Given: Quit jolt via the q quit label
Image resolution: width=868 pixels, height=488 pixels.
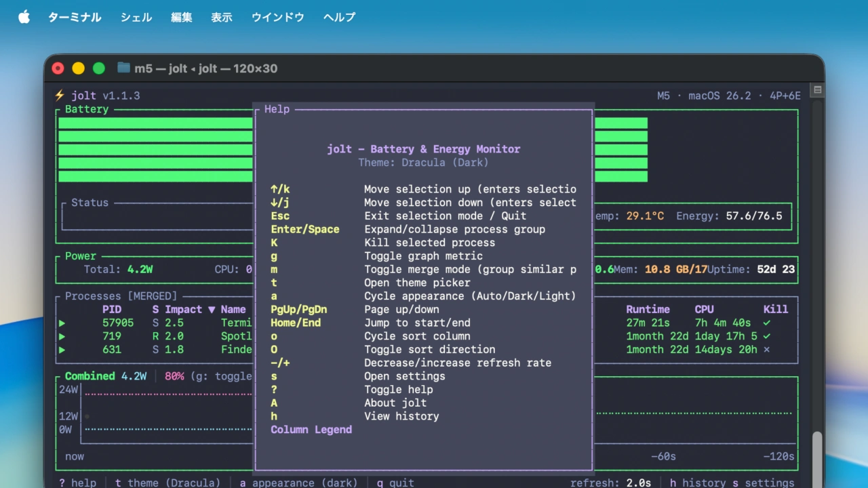Looking at the screenshot, I should [x=395, y=483].
